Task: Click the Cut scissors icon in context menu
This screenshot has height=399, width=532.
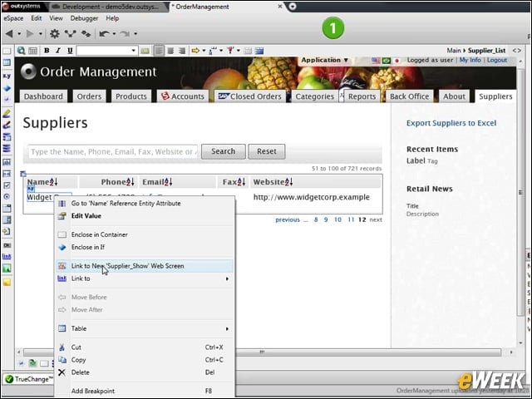Action: 62,347
